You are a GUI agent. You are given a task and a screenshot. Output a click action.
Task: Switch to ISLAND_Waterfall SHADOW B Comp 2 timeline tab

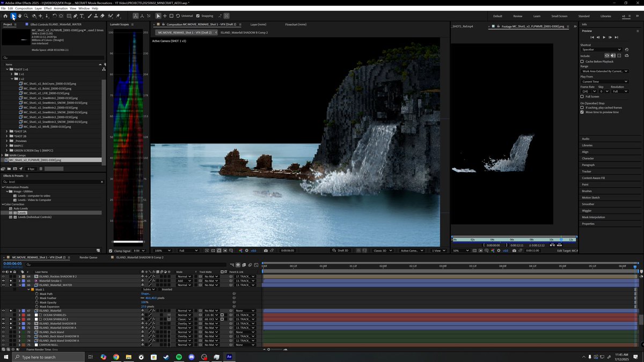tap(140, 257)
